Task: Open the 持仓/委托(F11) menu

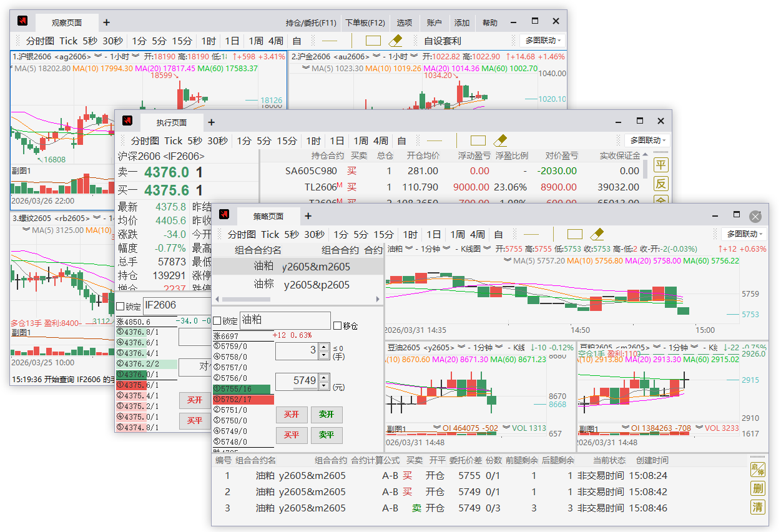Action: coord(311,22)
